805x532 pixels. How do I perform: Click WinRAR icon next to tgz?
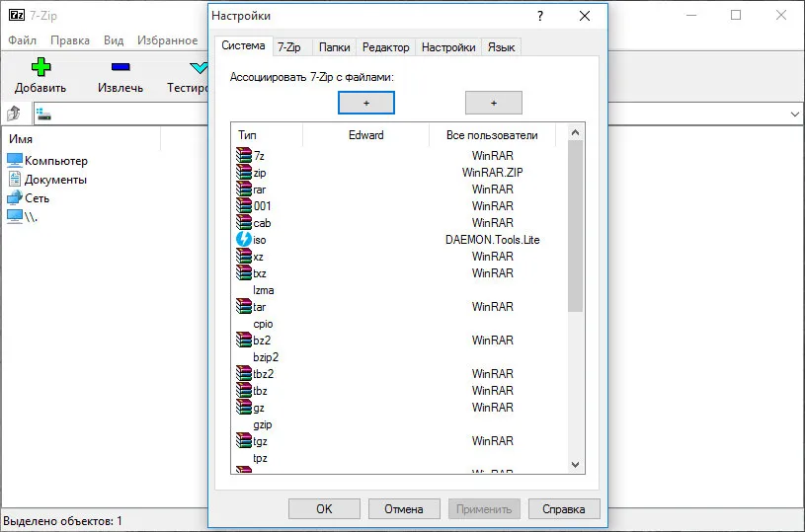click(x=244, y=440)
